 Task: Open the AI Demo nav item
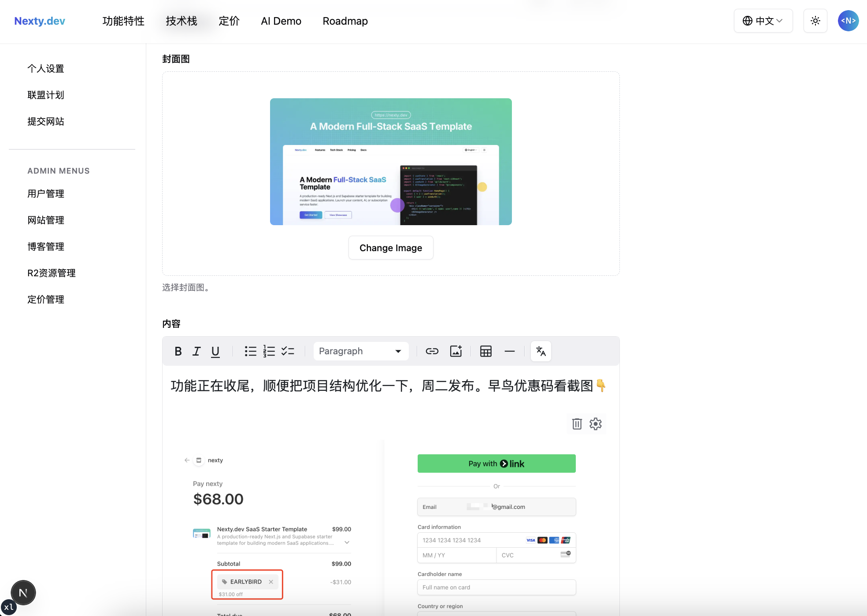[x=281, y=21]
